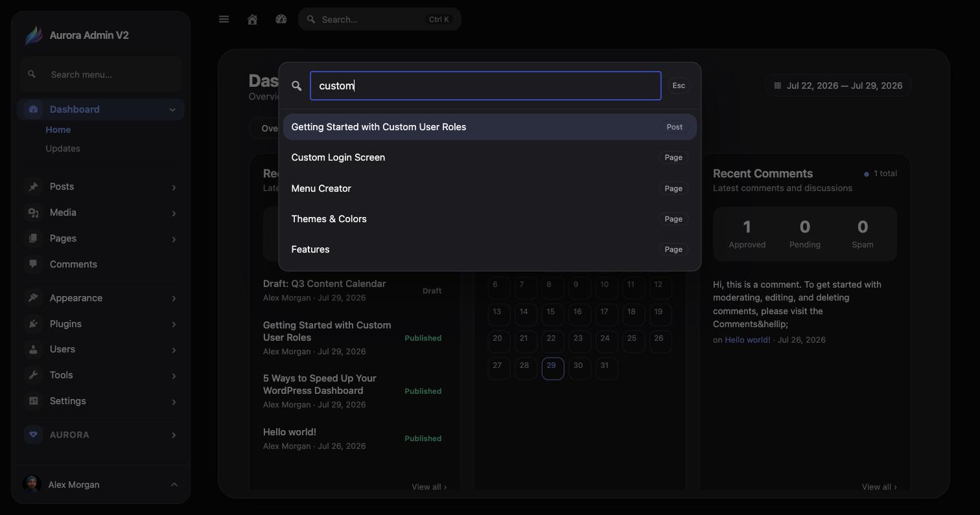The width and height of the screenshot is (980, 515).
Task: Click the search icon in sidebar menu search
Action: (x=32, y=74)
